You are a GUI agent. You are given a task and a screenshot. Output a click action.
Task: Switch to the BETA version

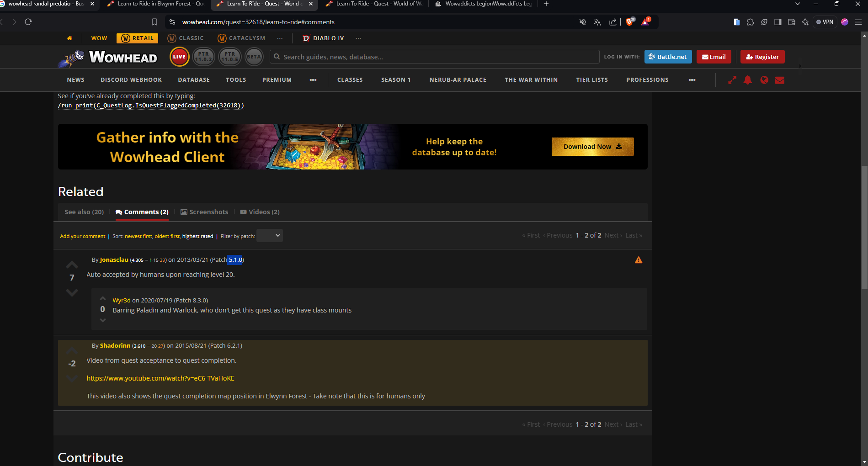[x=254, y=57]
